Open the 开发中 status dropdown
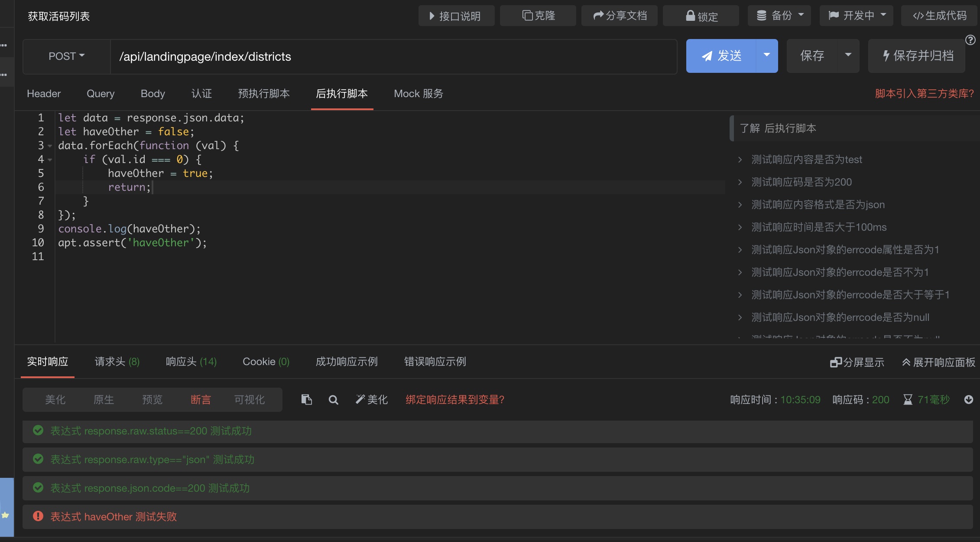Screen dimensions: 980x542 (x=857, y=16)
